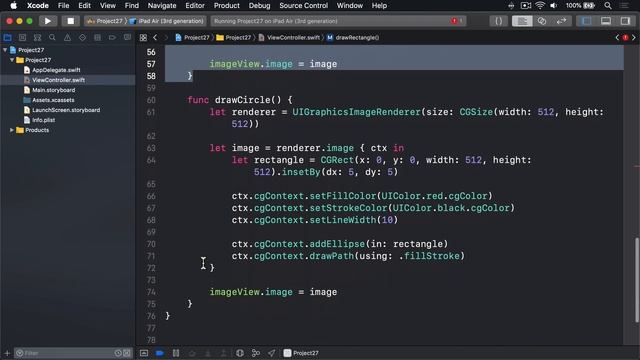Open the code snippets Library button
640x360 pixels.
click(x=498, y=21)
